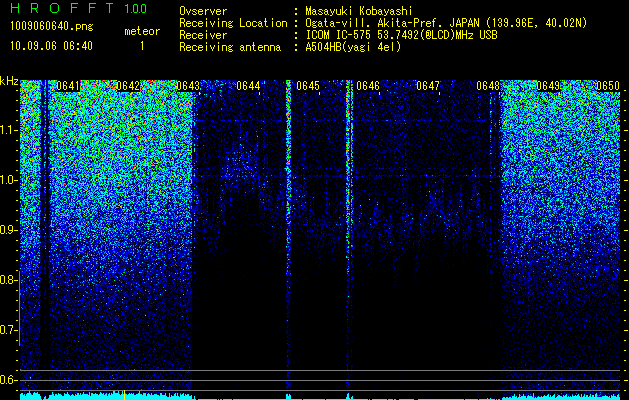Click the yellow meteor marker in the level strip
The width and height of the screenshot is (629, 400).
[x=124, y=395]
